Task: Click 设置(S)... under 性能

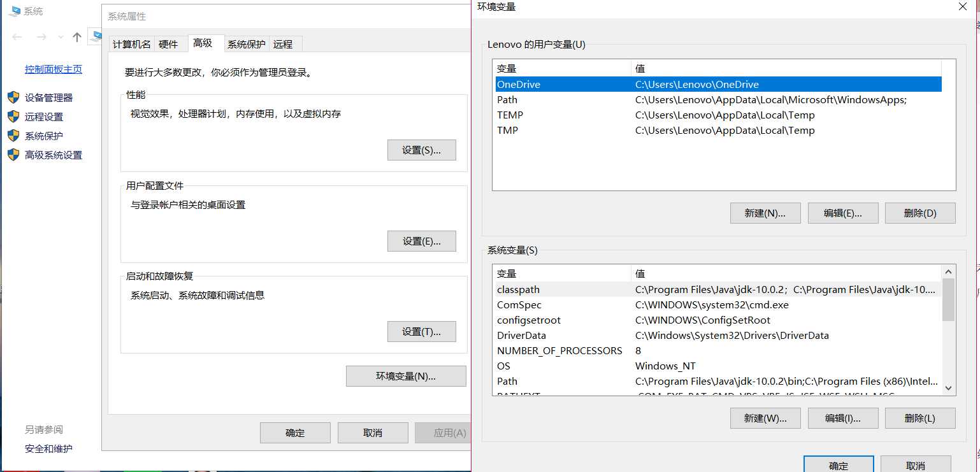Action: (x=422, y=150)
